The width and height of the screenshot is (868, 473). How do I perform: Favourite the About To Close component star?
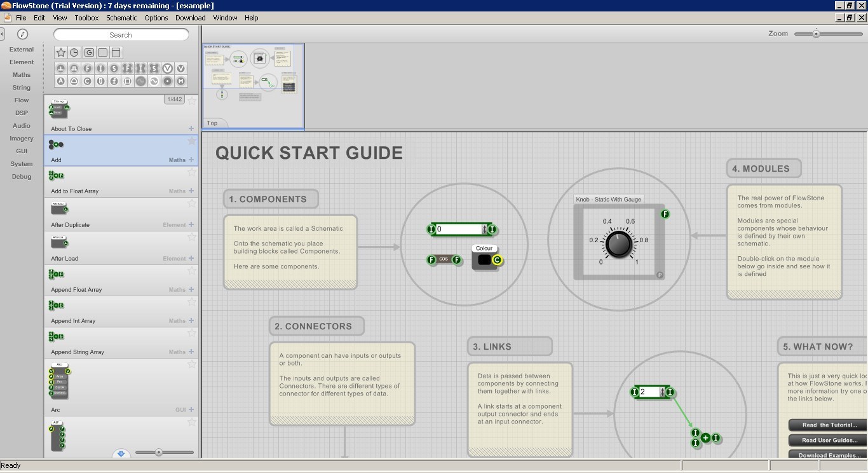click(x=192, y=100)
